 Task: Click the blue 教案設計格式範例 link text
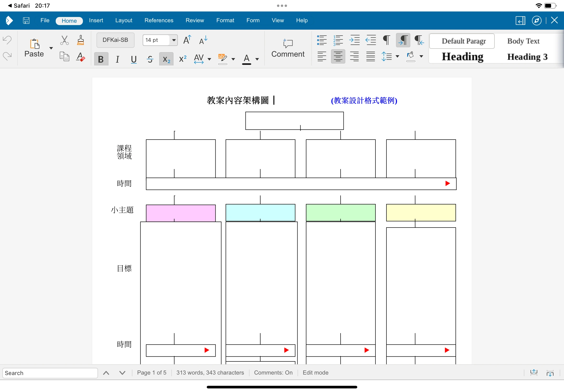364,100
